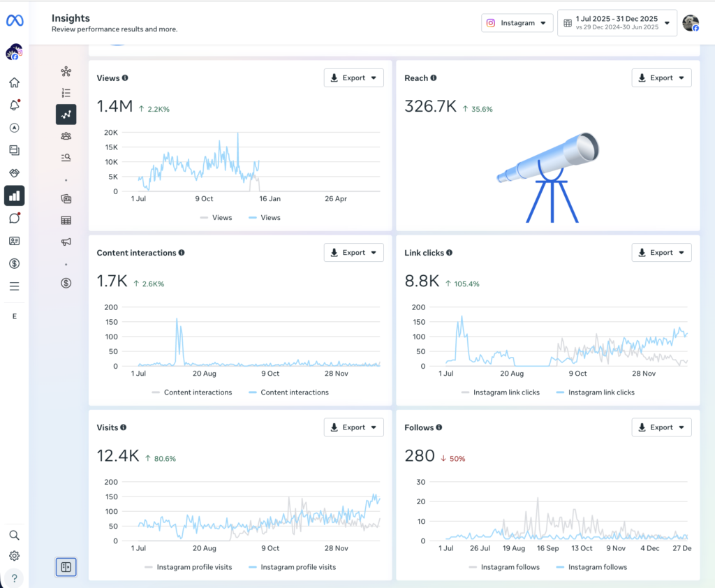Open the date range picker dropdown
The height and width of the screenshot is (588, 715).
click(617, 22)
